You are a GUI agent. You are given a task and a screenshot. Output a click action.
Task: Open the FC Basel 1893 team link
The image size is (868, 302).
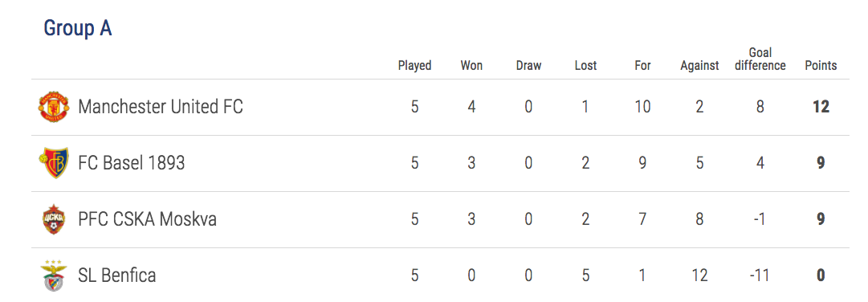(x=132, y=163)
